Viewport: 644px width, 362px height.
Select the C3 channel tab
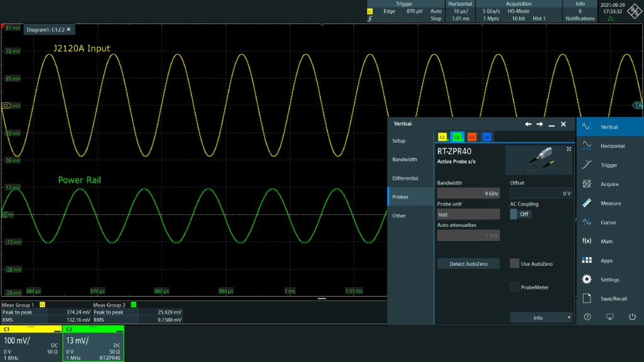pyautogui.click(x=472, y=137)
